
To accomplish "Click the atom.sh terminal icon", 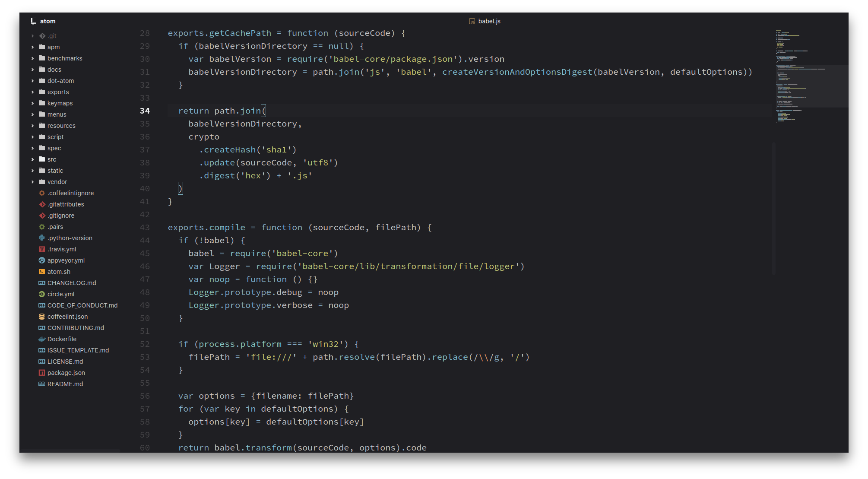I will click(42, 272).
